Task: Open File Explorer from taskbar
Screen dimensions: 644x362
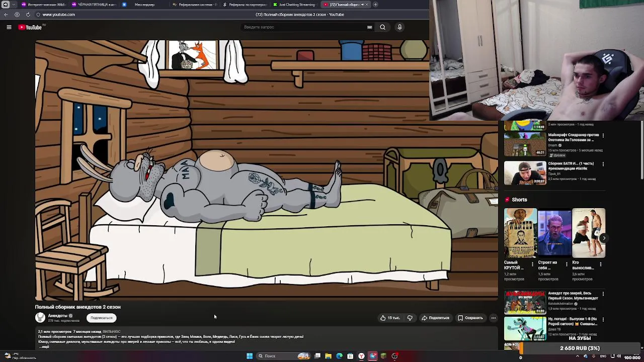Action: click(x=328, y=356)
